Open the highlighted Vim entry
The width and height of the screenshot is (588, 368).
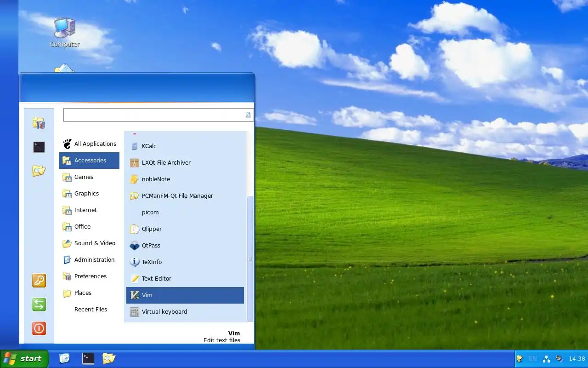[185, 295]
